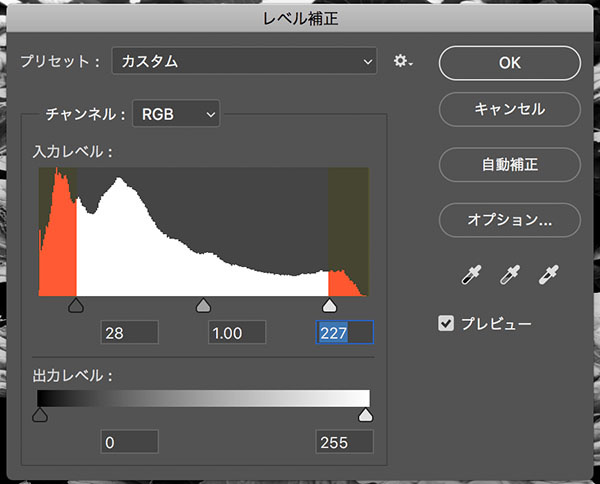Grab the input shadow slider handle
This screenshot has width=600, height=484.
[75, 305]
